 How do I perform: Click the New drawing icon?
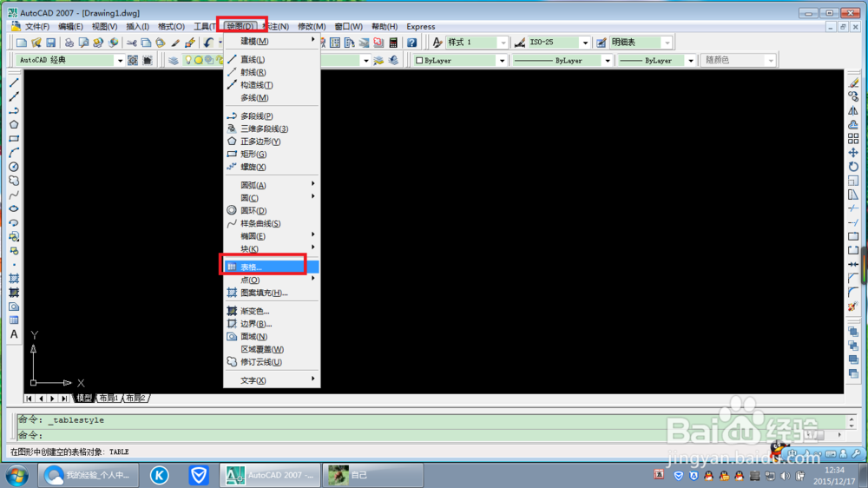click(22, 43)
